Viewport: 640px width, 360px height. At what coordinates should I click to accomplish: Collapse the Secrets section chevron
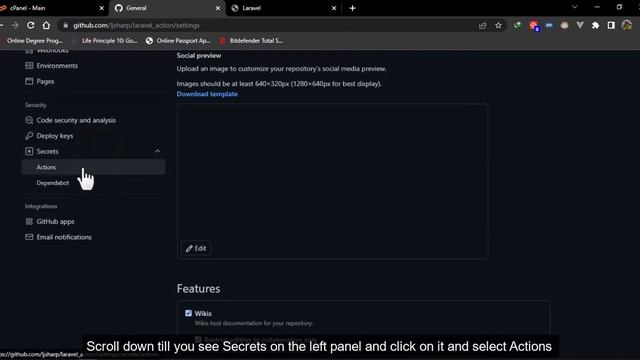(158, 151)
